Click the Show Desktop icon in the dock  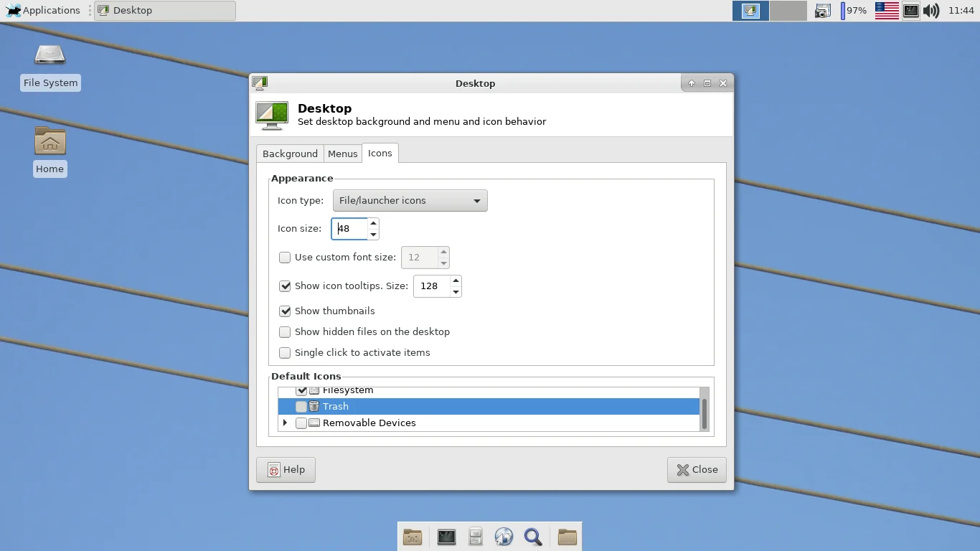413,537
